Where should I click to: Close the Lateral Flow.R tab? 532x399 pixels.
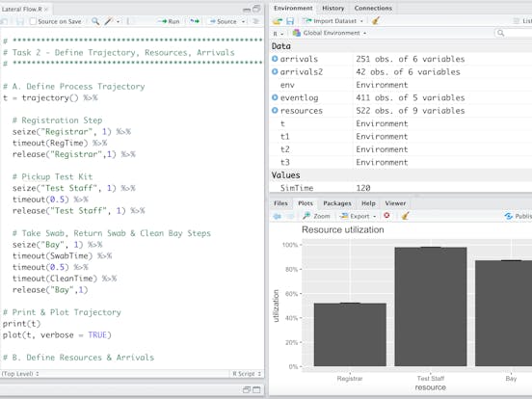tap(46, 10)
